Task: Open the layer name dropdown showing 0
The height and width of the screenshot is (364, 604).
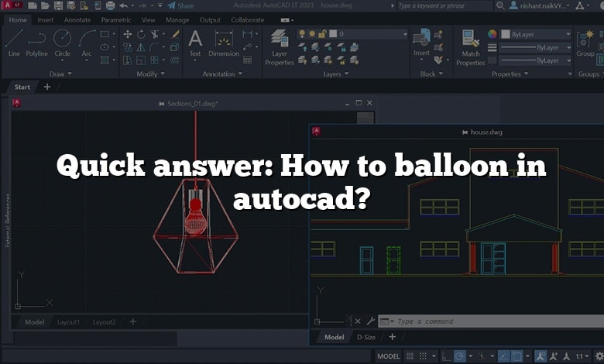Action: 352,34
